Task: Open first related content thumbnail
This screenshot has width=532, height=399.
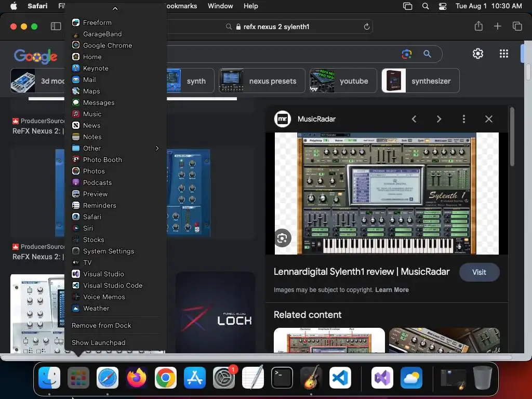Action: pos(329,340)
